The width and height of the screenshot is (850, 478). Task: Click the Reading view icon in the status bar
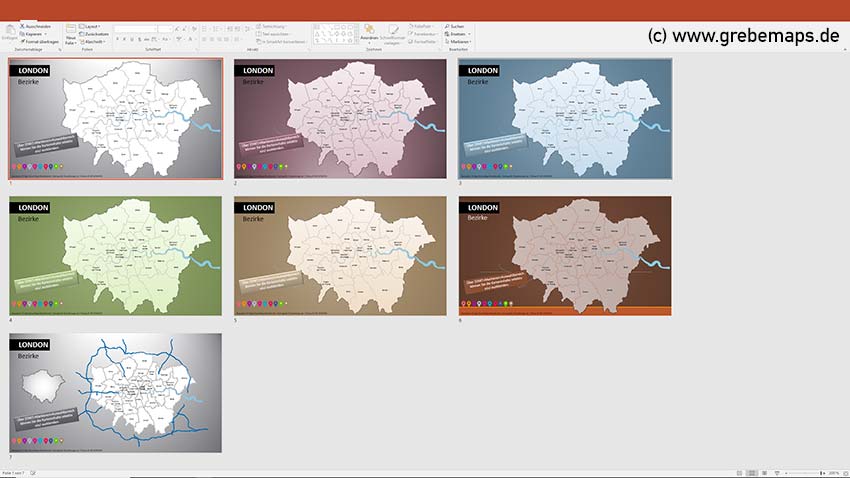pos(764,473)
